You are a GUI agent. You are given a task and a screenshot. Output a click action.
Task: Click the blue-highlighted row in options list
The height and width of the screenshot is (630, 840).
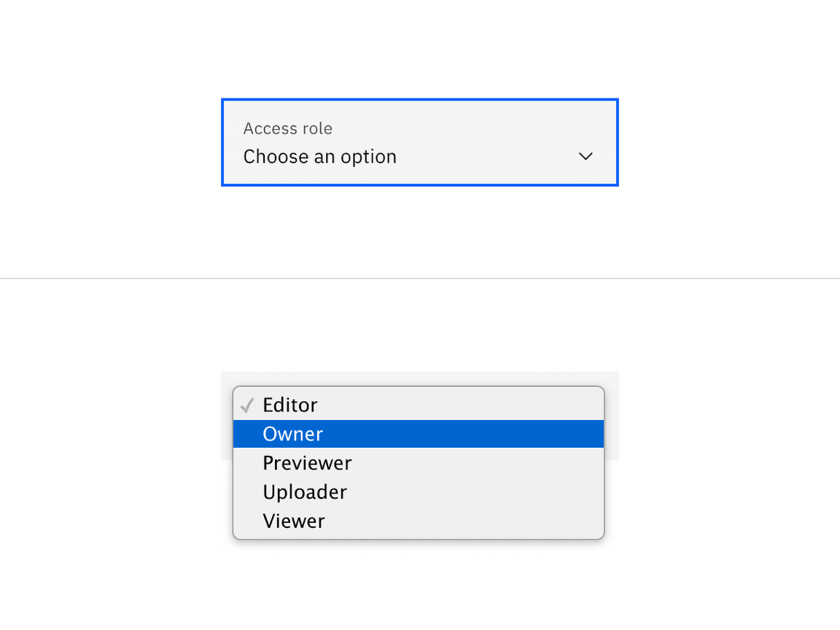click(418, 434)
